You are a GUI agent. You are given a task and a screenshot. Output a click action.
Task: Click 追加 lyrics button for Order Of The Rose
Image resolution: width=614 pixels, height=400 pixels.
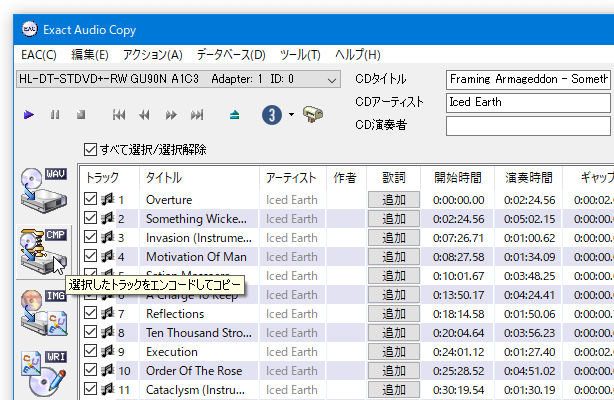394,371
